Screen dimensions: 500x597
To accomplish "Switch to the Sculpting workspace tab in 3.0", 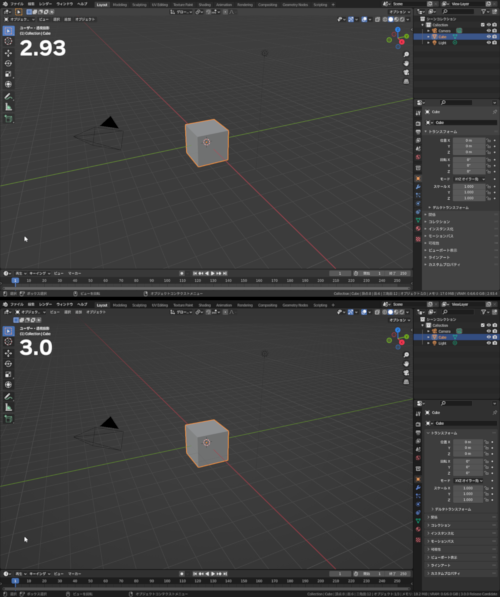I will click(139, 305).
